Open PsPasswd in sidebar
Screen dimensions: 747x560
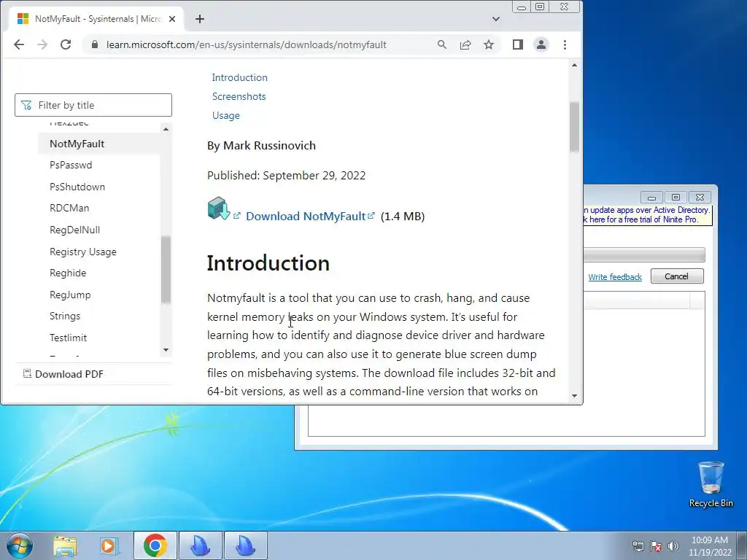pyautogui.click(x=71, y=166)
